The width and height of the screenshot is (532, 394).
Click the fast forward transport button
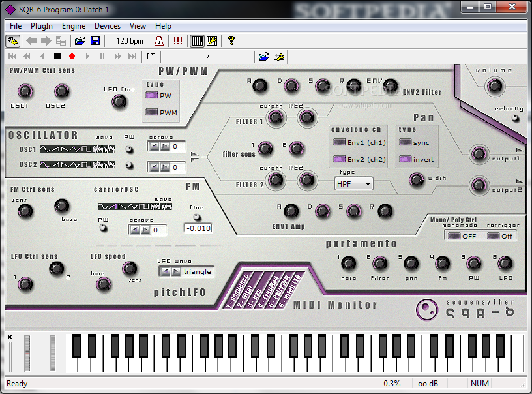117,57
